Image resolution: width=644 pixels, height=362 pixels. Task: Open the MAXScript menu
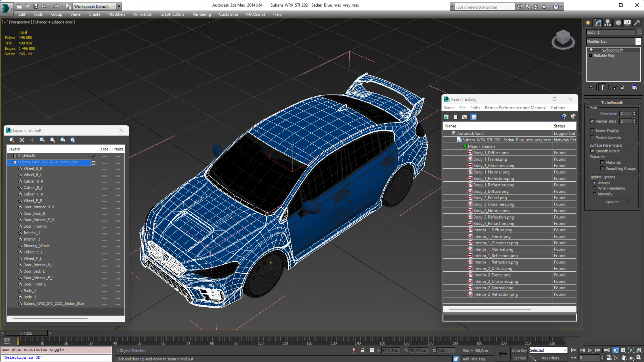click(256, 14)
